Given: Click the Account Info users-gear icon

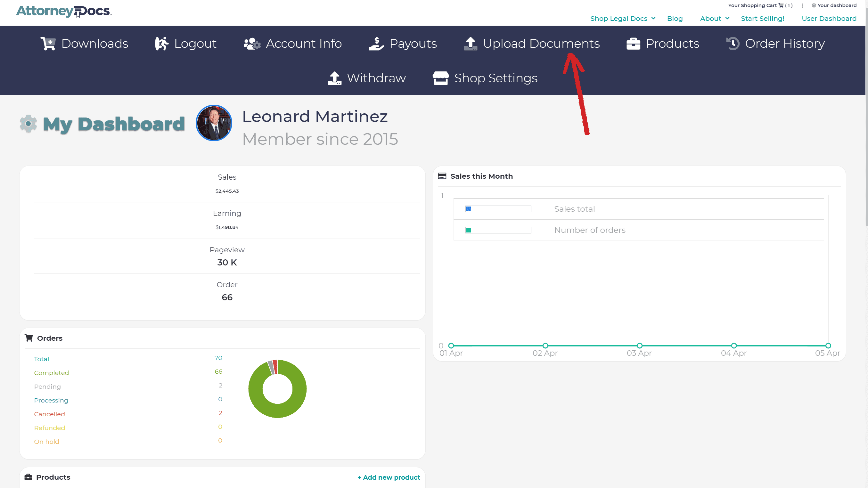Looking at the screenshot, I should pyautogui.click(x=252, y=44).
